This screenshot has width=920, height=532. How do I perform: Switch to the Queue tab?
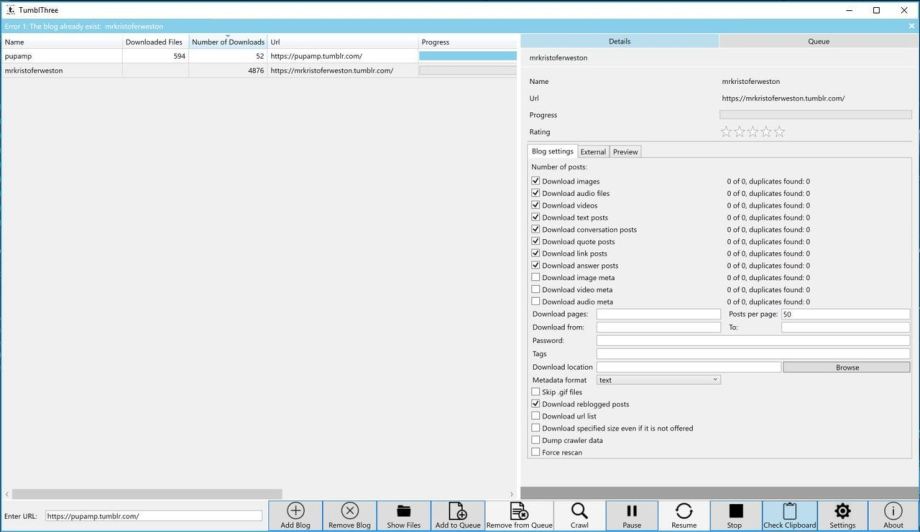[x=818, y=41]
